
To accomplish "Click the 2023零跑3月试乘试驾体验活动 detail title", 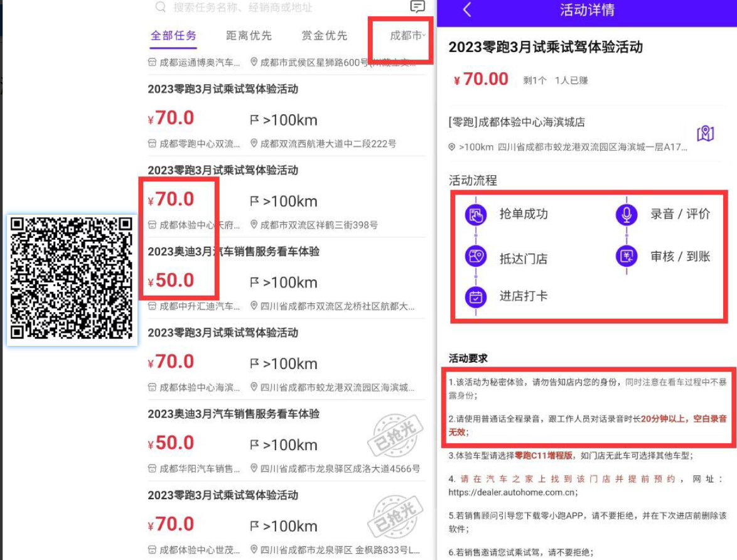I will tap(546, 47).
